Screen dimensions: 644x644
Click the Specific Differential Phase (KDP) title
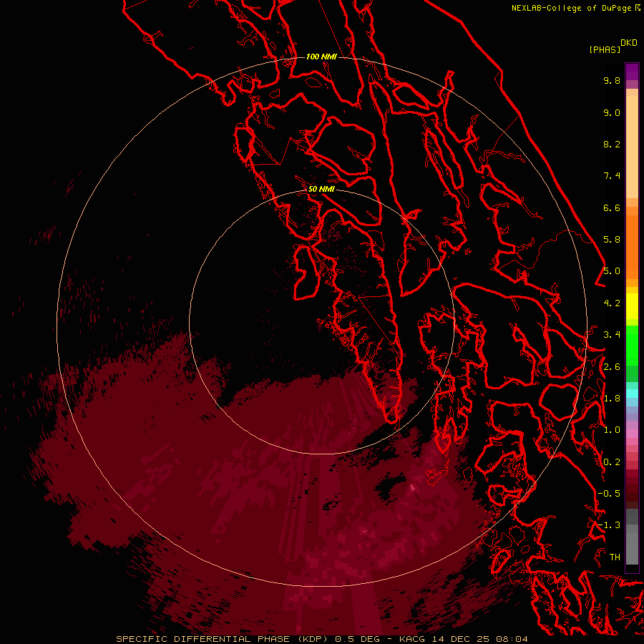pos(223,639)
